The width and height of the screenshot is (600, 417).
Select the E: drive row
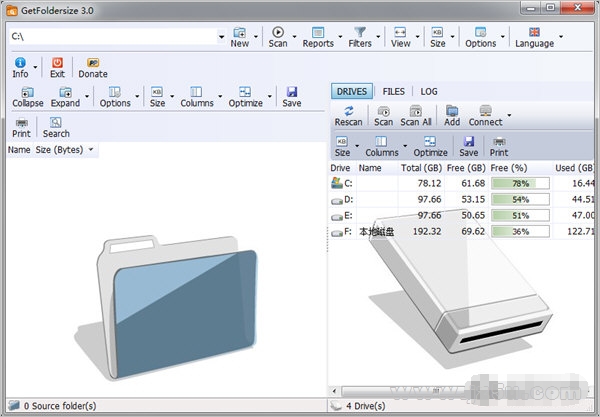coord(462,215)
